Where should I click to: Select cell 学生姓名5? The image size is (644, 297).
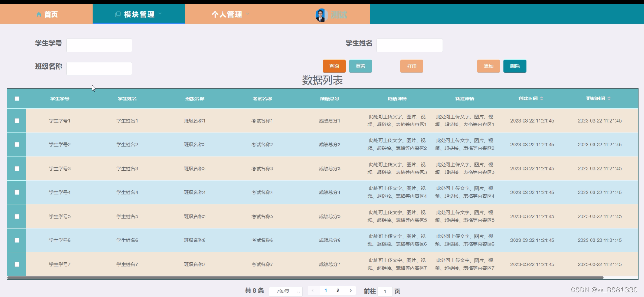coord(127,216)
